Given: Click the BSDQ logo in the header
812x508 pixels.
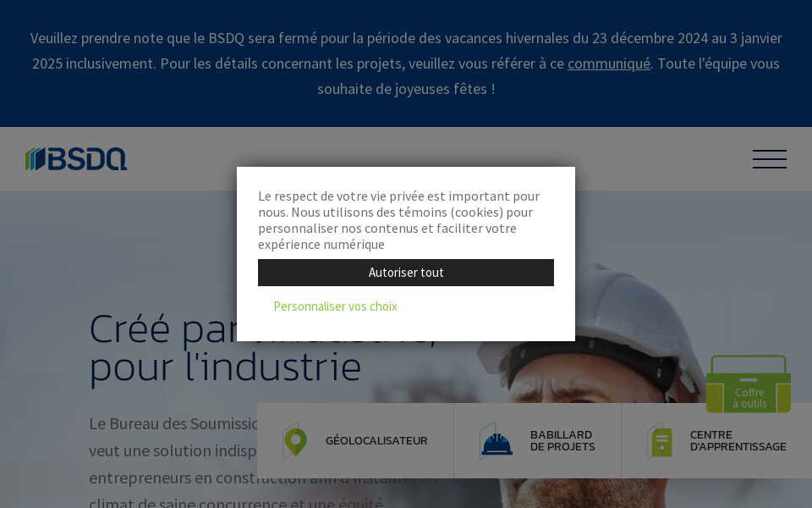Looking at the screenshot, I should point(76,159).
